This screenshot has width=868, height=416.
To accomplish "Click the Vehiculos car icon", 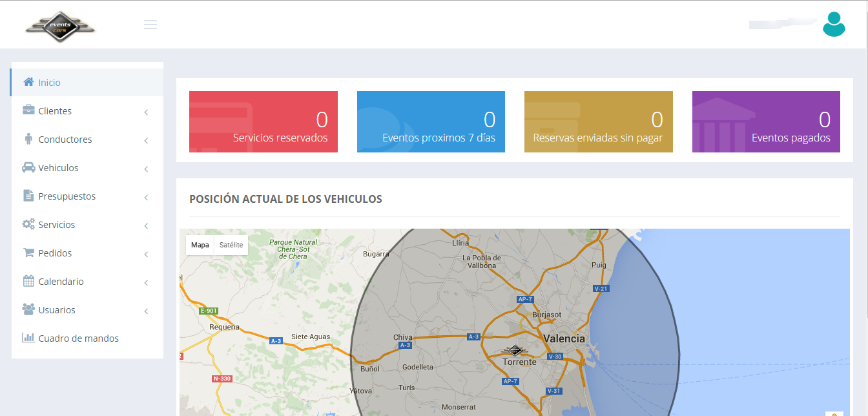I will coord(28,167).
